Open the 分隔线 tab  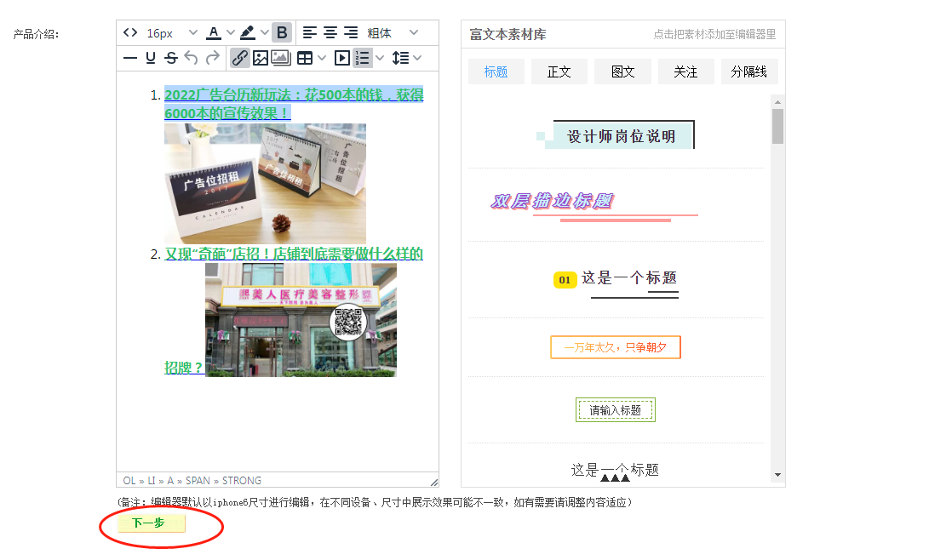(x=748, y=72)
